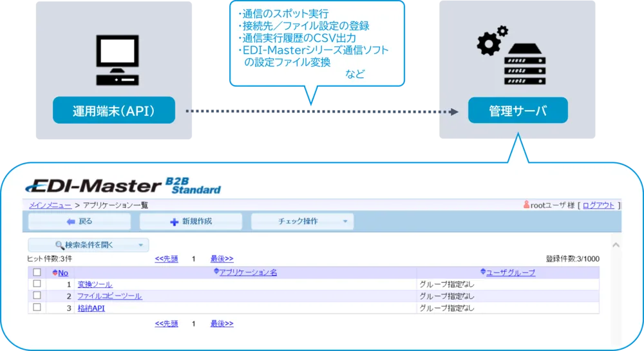Click the plus icon for 新規作成
The image size is (644, 351).
tap(174, 222)
